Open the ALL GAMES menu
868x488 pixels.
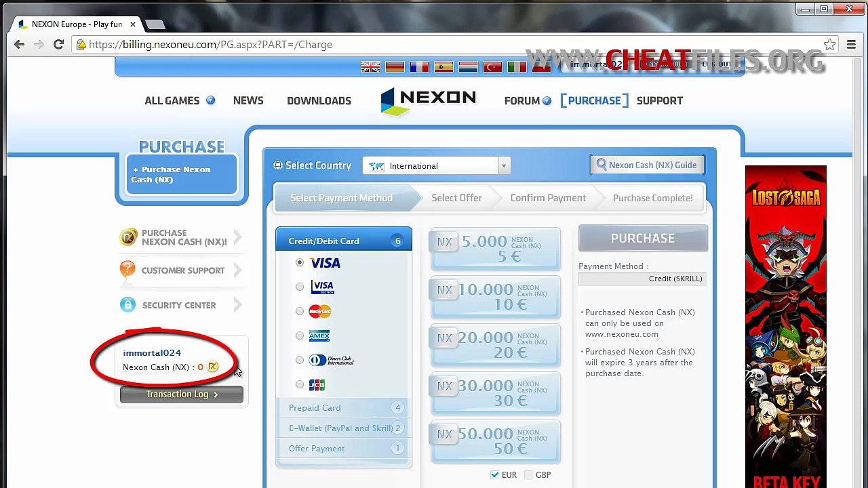click(x=172, y=100)
